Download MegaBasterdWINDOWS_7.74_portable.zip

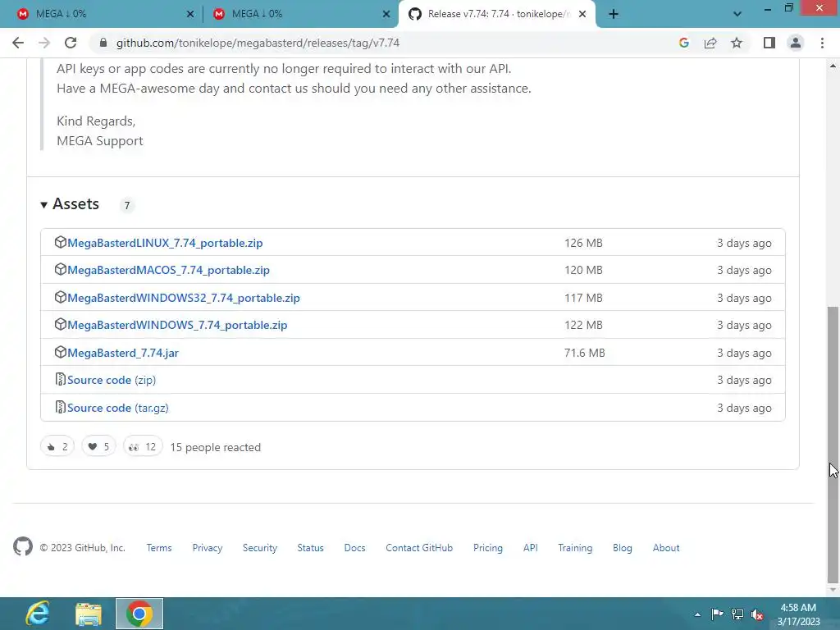pyautogui.click(x=177, y=325)
